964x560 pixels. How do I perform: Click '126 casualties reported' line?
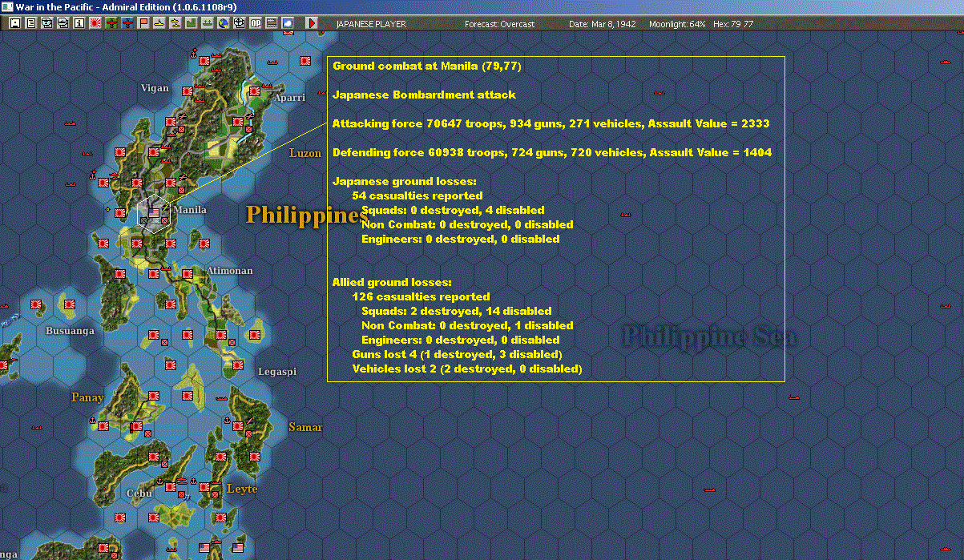coord(421,296)
